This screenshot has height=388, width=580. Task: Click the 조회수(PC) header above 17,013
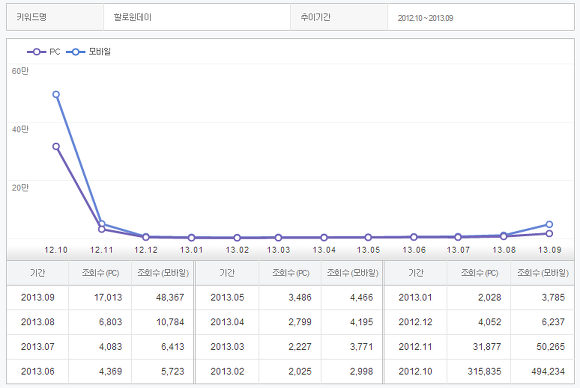[100, 273]
